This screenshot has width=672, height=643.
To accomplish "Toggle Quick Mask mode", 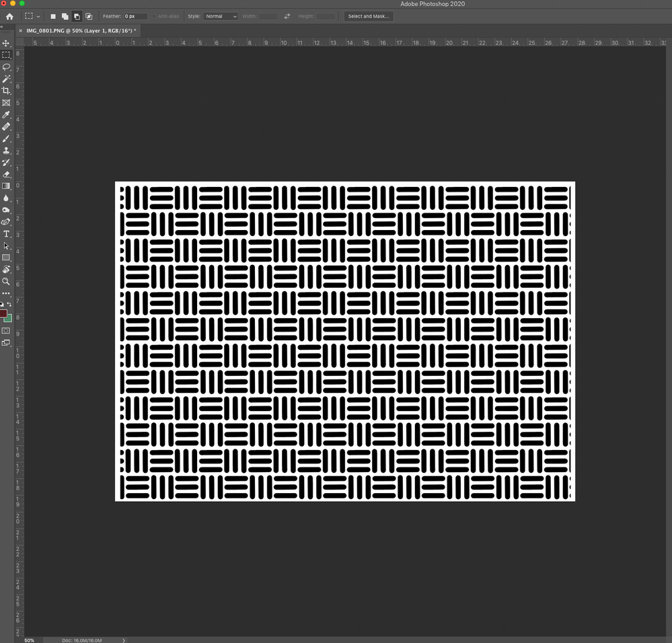I will click(x=6, y=331).
